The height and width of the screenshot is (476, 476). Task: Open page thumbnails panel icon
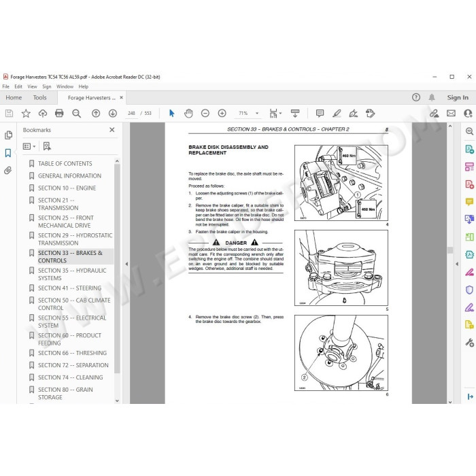(x=8, y=135)
